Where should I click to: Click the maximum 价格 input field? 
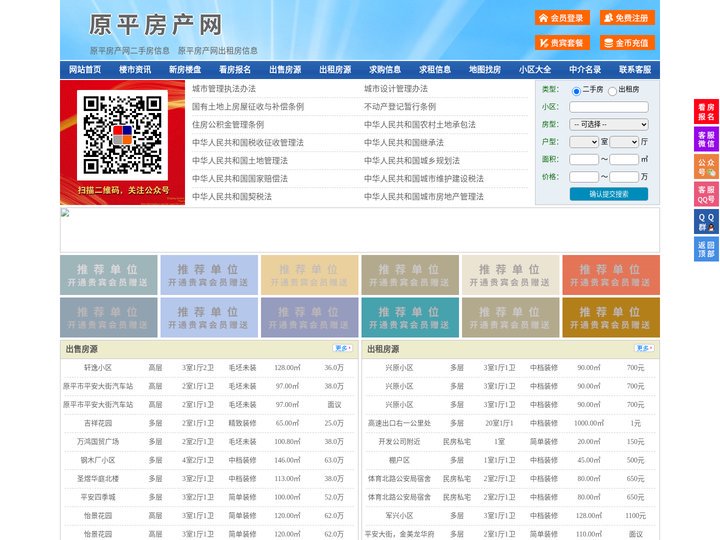pyautogui.click(x=624, y=177)
